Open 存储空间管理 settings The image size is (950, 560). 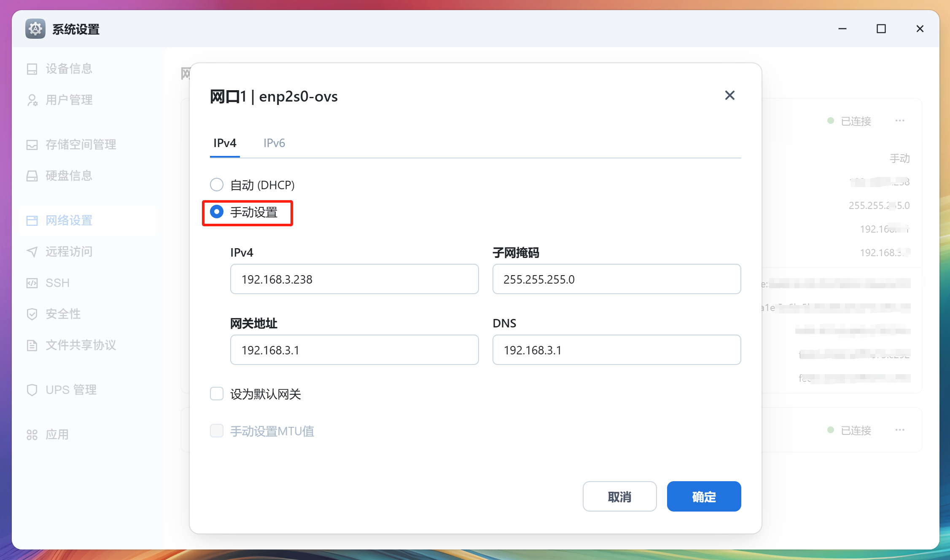(x=81, y=145)
